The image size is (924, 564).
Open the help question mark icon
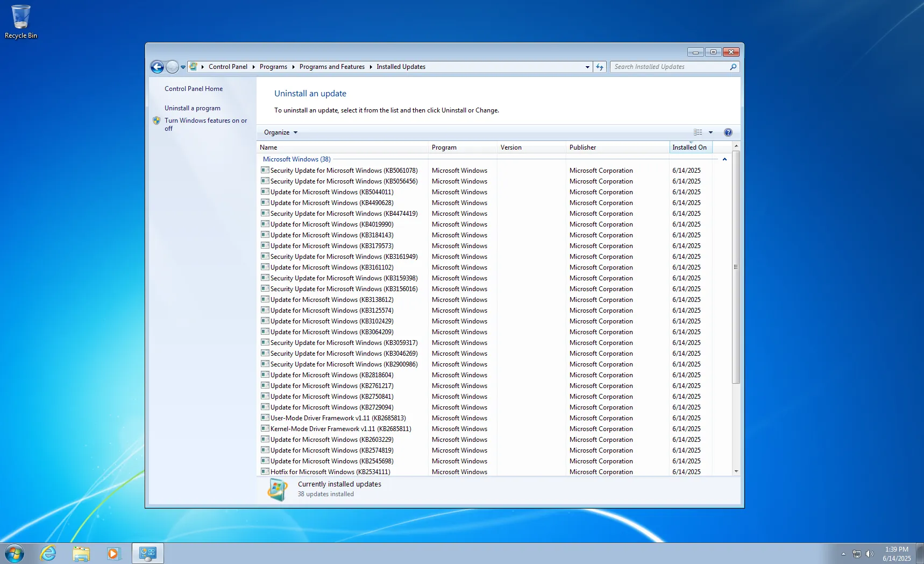(x=728, y=132)
